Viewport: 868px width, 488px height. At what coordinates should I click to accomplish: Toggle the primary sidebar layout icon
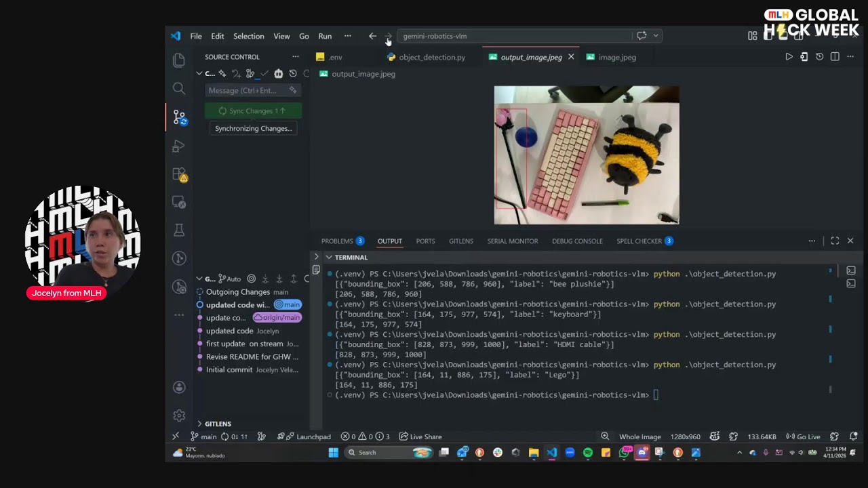(768, 36)
